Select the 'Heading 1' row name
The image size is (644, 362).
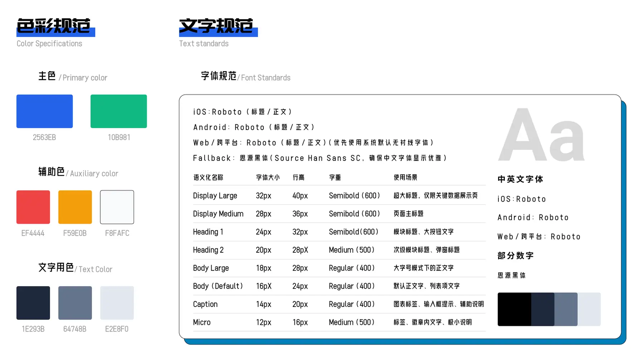coord(208,232)
